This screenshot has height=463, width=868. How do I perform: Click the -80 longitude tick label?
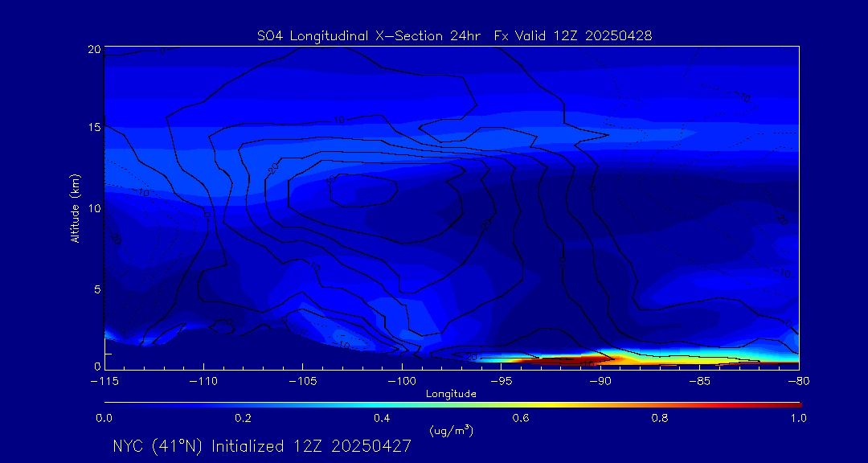pyautogui.click(x=799, y=382)
